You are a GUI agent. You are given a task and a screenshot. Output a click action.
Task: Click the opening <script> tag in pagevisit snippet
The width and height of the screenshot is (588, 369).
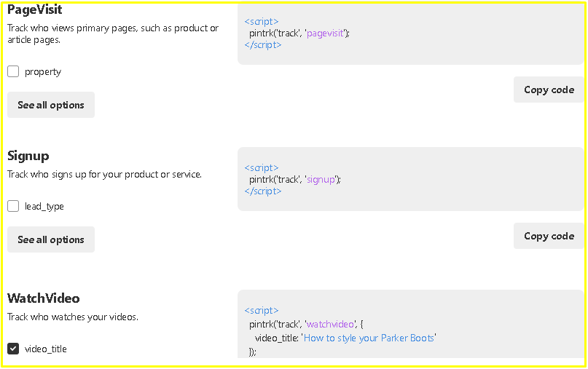(262, 22)
